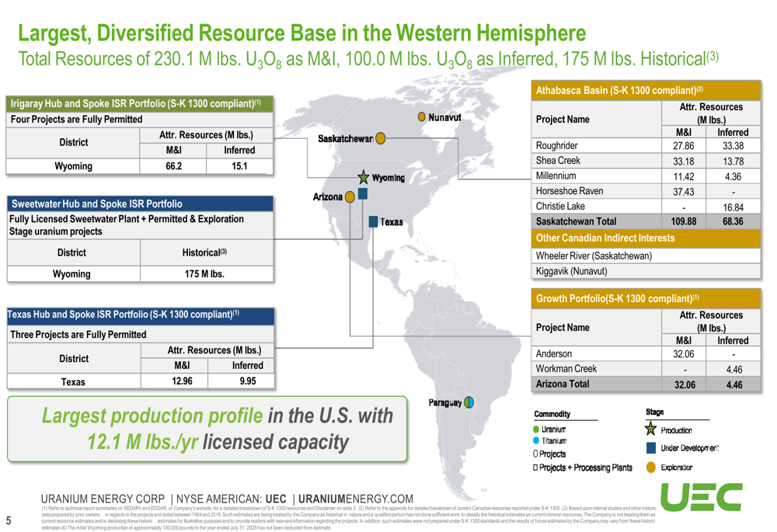Viewport: 777px width, 532px height.
Task: Click the 9.95 Inferred value for Texas
Action: 248,381
